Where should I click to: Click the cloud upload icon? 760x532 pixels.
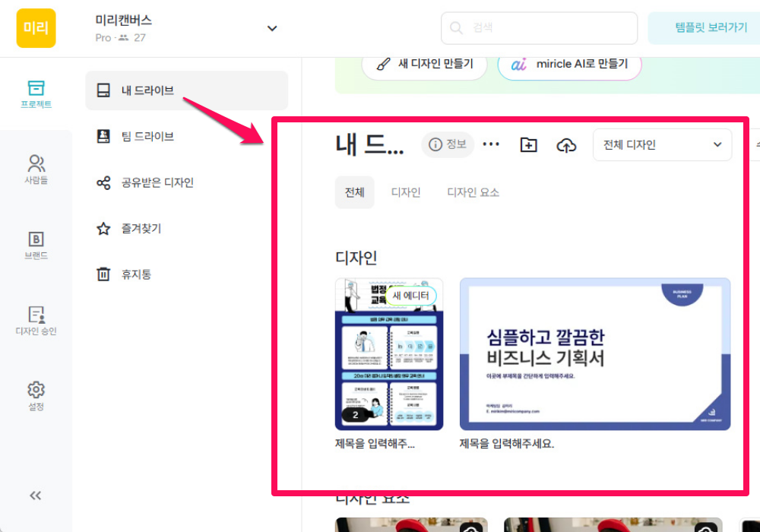point(566,144)
